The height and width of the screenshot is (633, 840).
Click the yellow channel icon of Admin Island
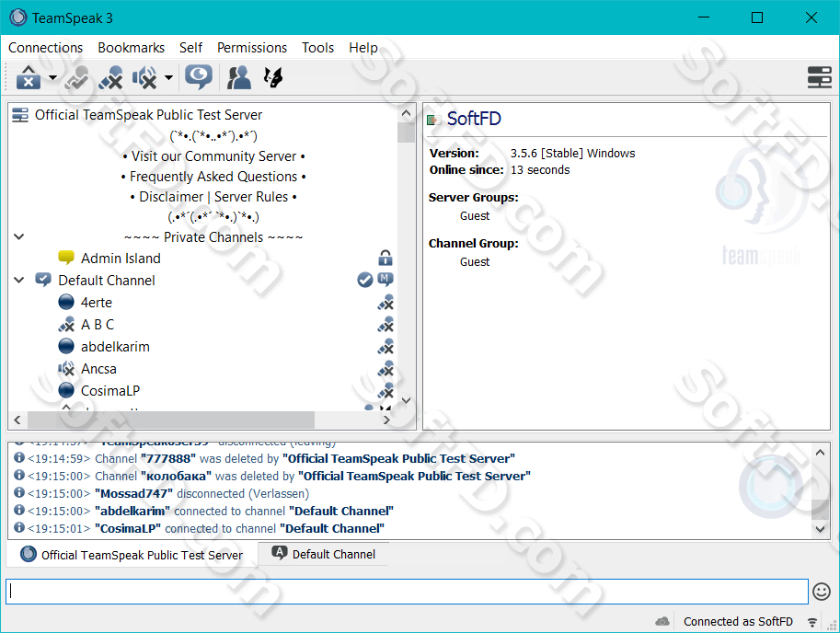click(66, 258)
